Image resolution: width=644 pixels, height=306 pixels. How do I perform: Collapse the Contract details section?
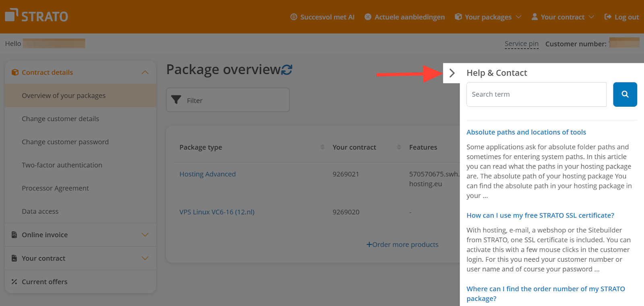145,72
